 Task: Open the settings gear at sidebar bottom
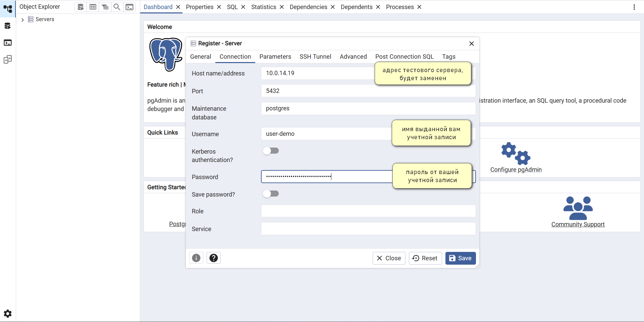pyautogui.click(x=8, y=314)
